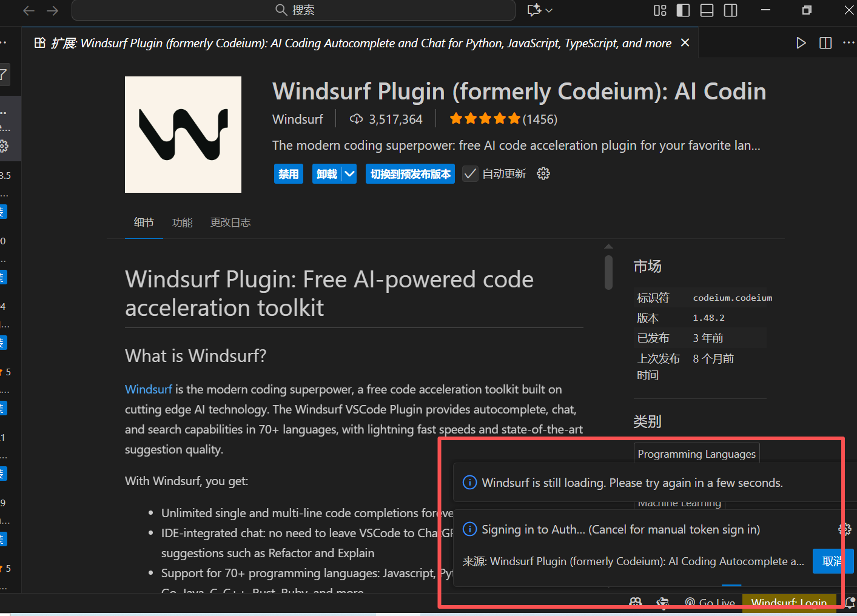Click the README details scrollbar thumb

pos(608,272)
